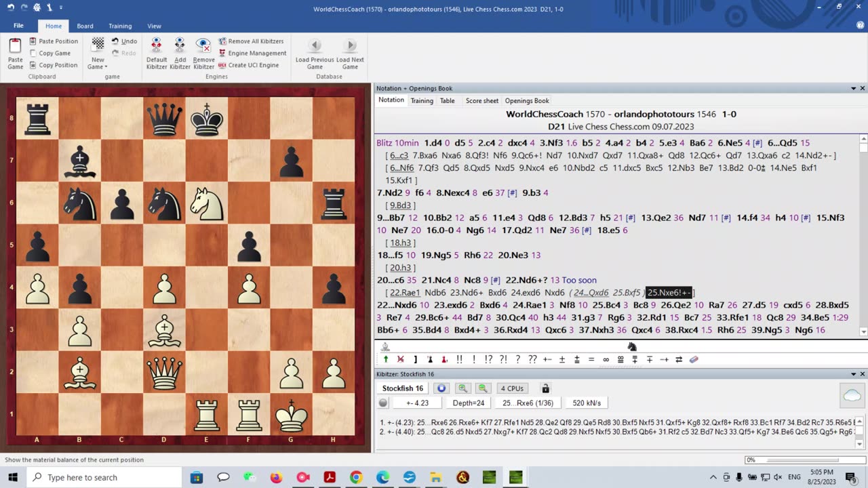
Task: Open Google Chrome from the taskbar
Action: tap(356, 477)
